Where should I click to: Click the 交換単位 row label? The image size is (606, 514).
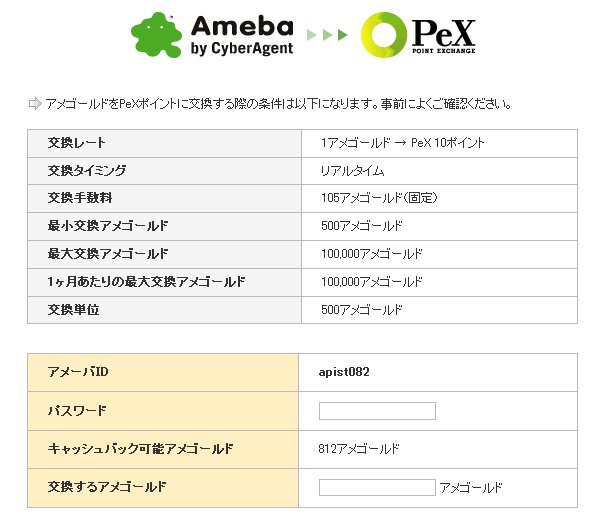pyautogui.click(x=74, y=310)
